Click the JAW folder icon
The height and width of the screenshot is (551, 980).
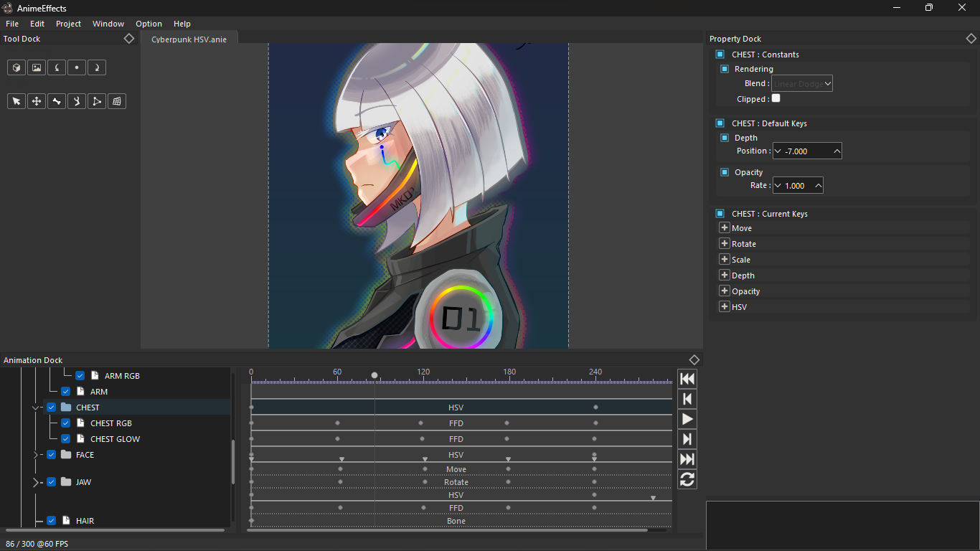point(66,482)
